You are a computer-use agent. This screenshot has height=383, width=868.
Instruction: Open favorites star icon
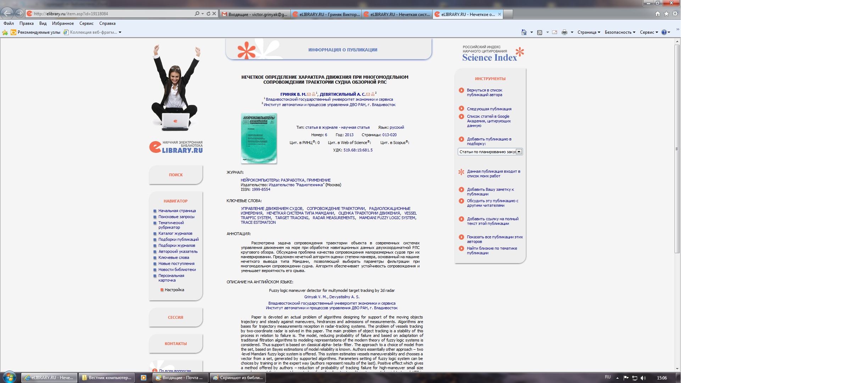pos(666,13)
